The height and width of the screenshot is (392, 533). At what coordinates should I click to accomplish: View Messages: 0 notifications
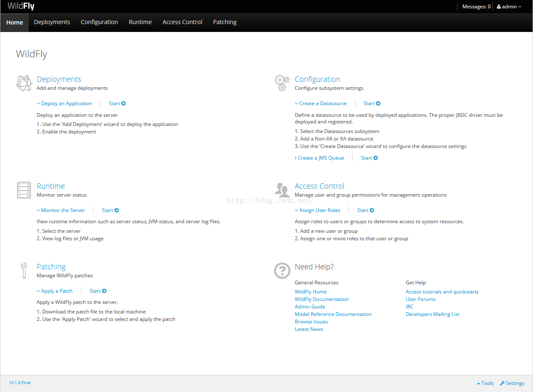[476, 7]
